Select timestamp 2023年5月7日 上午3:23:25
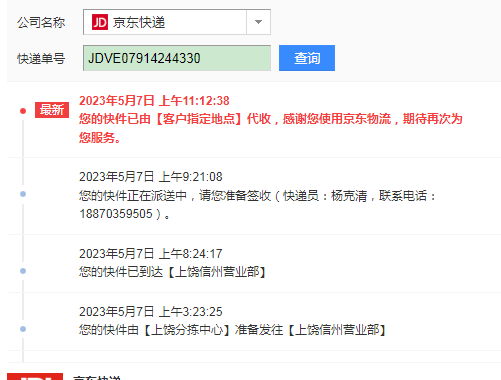Viewport: 501px width, 380px height. [x=151, y=312]
